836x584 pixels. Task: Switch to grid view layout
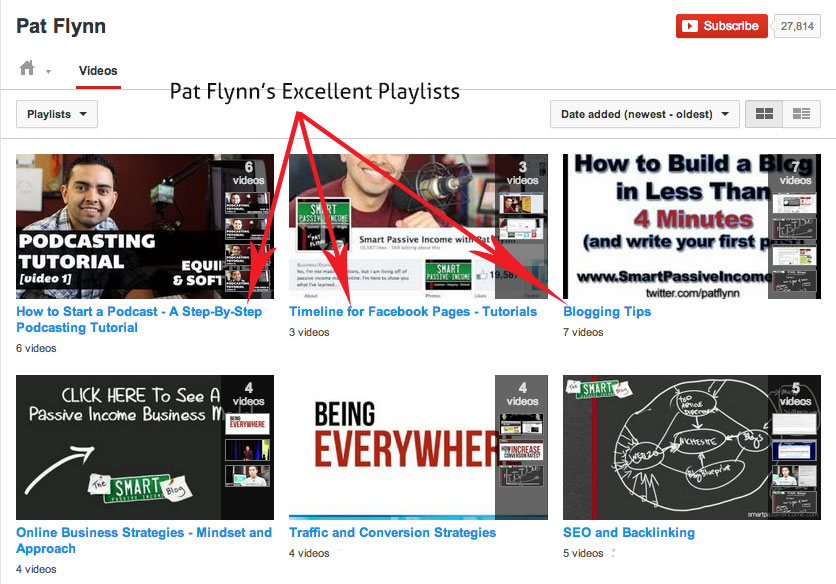764,114
